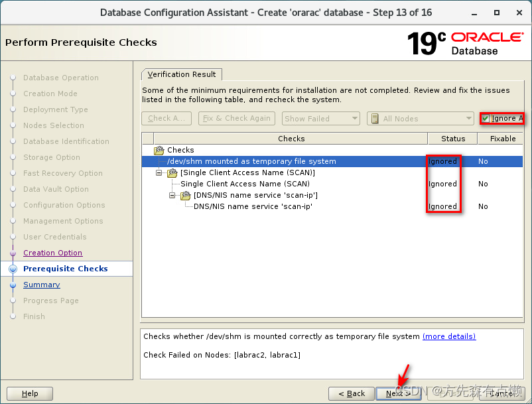Viewport: 532px width, 404px height.
Task: Close the Database Configuration Assistant window
Action: tap(519, 13)
